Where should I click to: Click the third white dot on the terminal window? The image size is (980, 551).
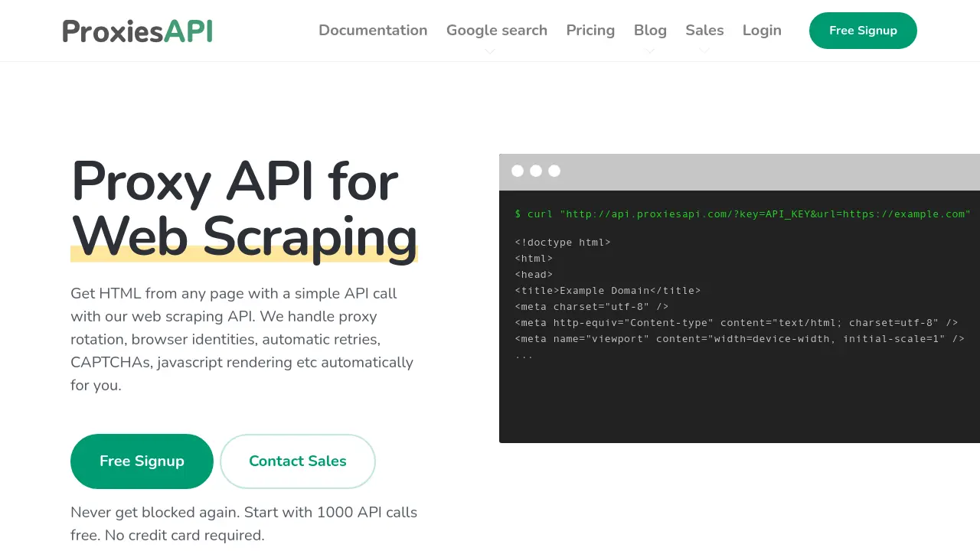554,171
